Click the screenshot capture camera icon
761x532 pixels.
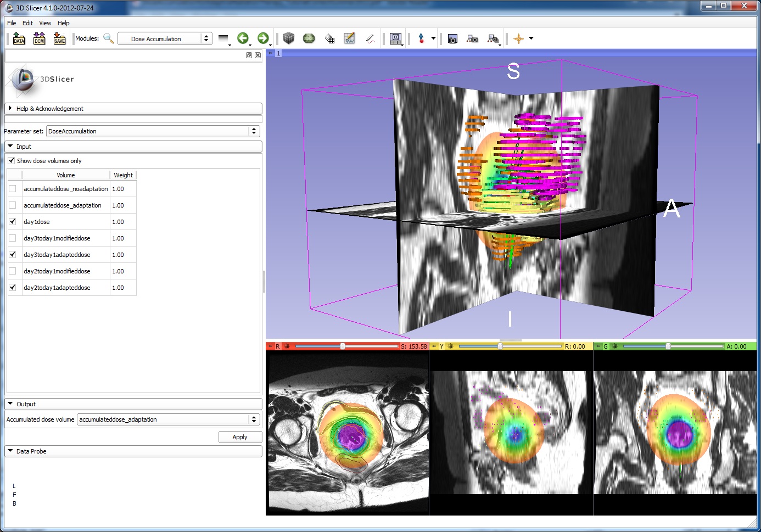click(x=452, y=38)
